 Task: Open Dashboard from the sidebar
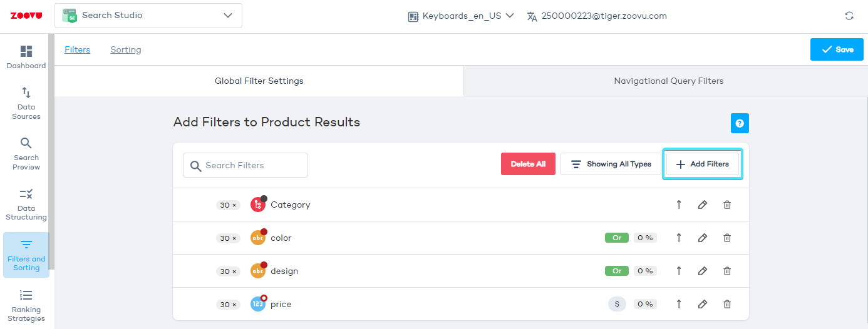(26, 57)
